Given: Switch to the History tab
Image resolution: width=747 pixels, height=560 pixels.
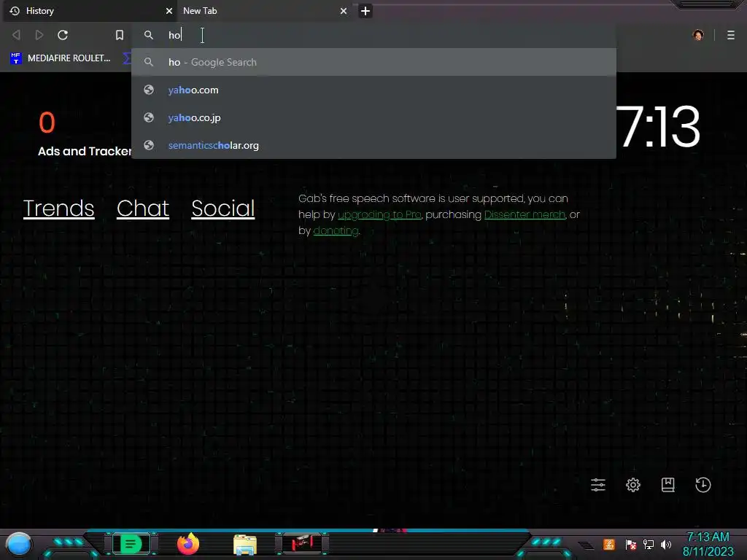Looking at the screenshot, I should click(x=90, y=11).
